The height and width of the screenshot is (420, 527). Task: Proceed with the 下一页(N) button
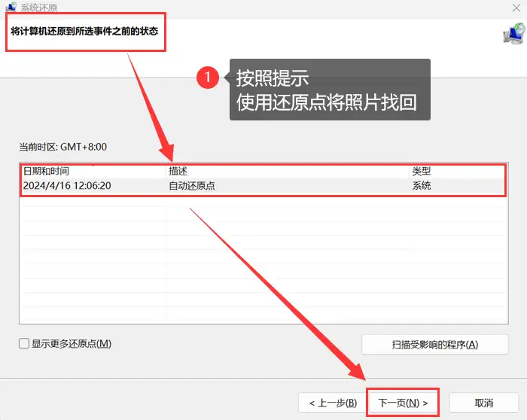pos(403,403)
